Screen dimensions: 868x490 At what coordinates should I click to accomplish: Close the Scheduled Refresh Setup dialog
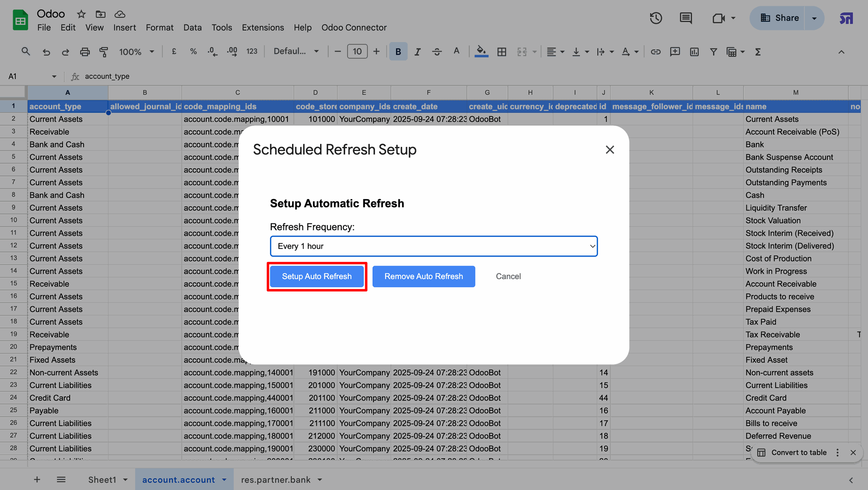(x=609, y=150)
